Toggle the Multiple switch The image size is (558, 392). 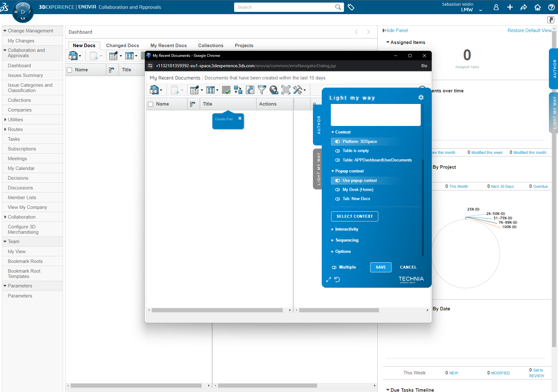coord(334,268)
